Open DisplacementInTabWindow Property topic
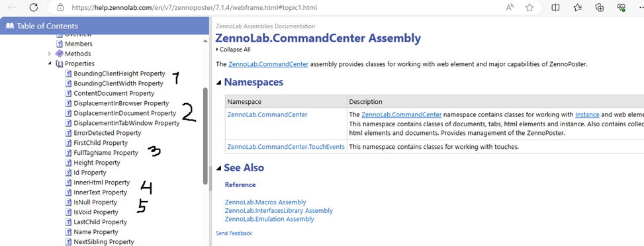 (x=126, y=123)
